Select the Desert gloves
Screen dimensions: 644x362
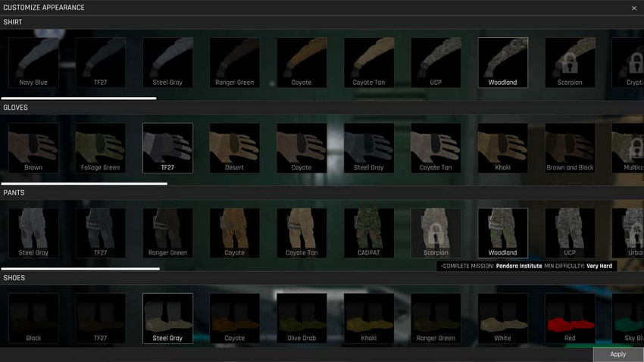click(234, 148)
